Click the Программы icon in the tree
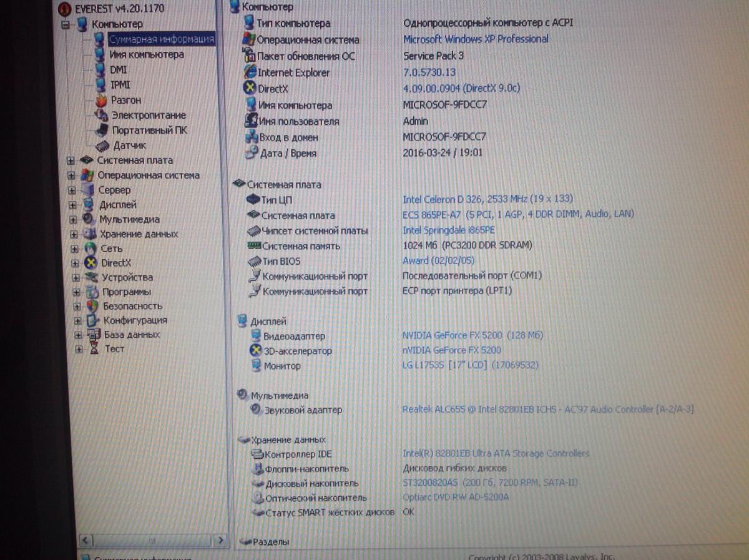 point(92,292)
